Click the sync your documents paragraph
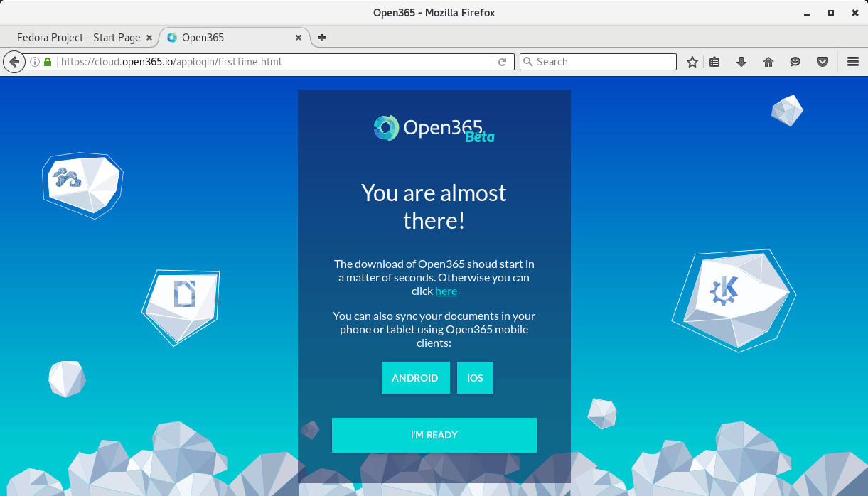 434,330
